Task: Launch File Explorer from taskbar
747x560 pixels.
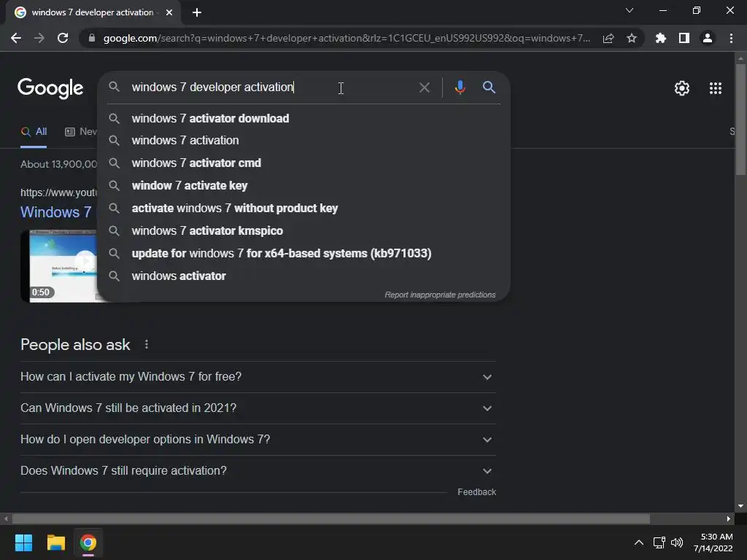Action: point(55,542)
